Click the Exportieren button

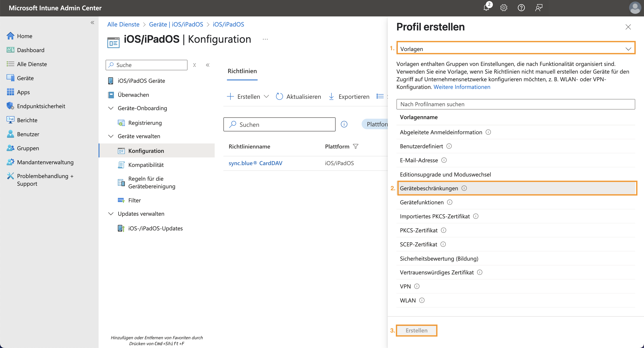coord(349,97)
